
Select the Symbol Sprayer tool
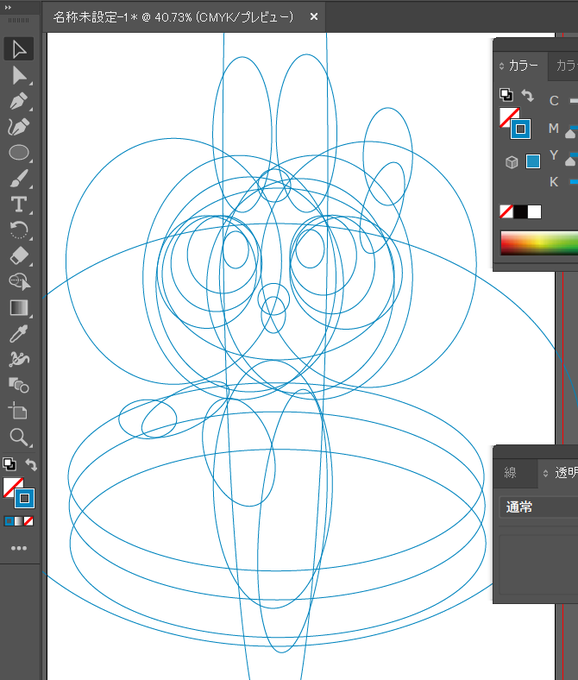coord(19,359)
